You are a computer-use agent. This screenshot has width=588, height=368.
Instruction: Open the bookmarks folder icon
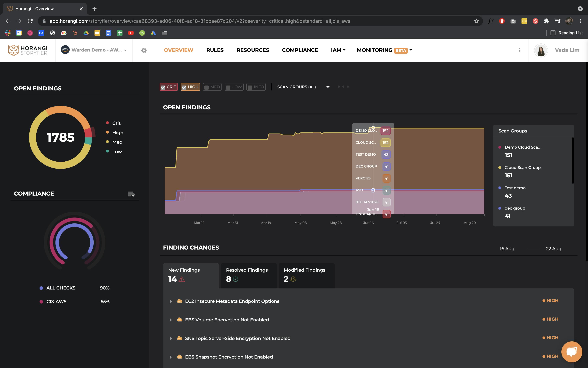pyautogui.click(x=164, y=33)
